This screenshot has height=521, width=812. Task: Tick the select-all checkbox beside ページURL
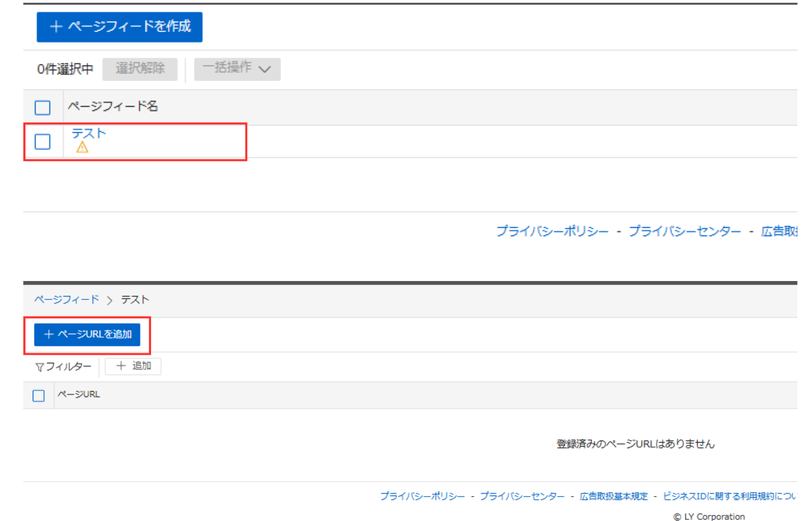tap(38, 396)
